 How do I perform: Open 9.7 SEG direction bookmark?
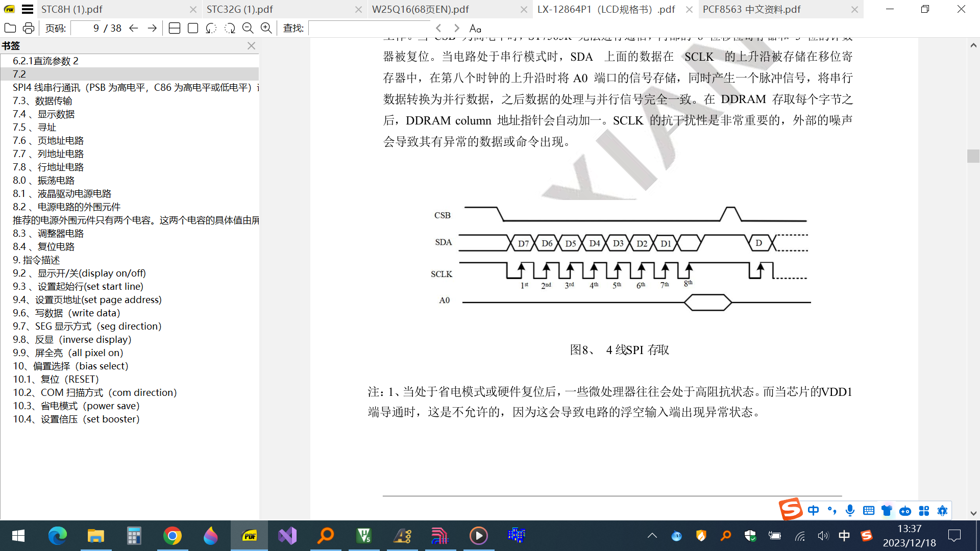(x=130, y=326)
